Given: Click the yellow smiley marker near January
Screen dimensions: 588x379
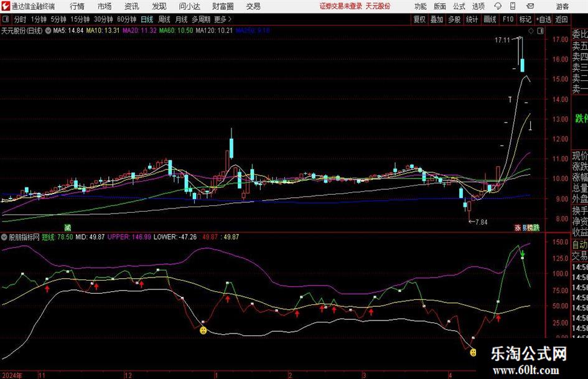Looking at the screenshot, I should pos(203,330).
